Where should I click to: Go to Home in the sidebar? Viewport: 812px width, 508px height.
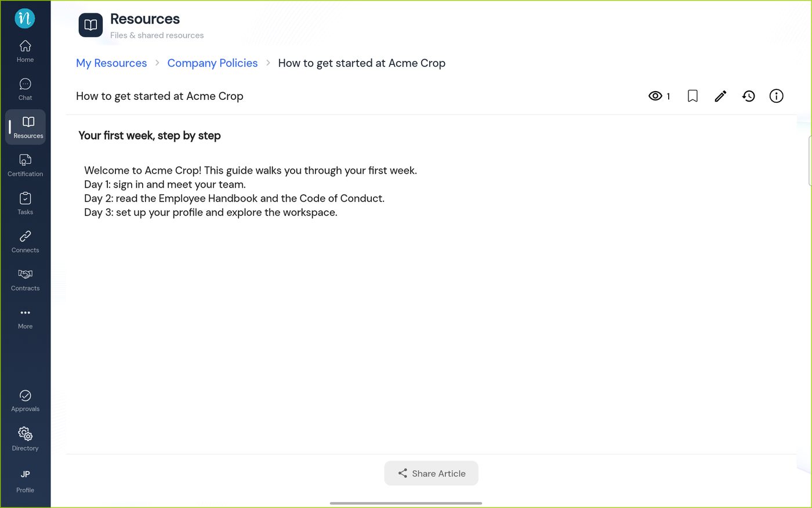[25, 51]
